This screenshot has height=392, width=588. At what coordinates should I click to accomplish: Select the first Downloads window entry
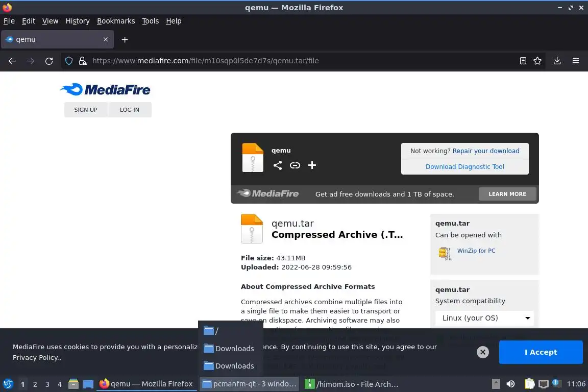coord(230,349)
